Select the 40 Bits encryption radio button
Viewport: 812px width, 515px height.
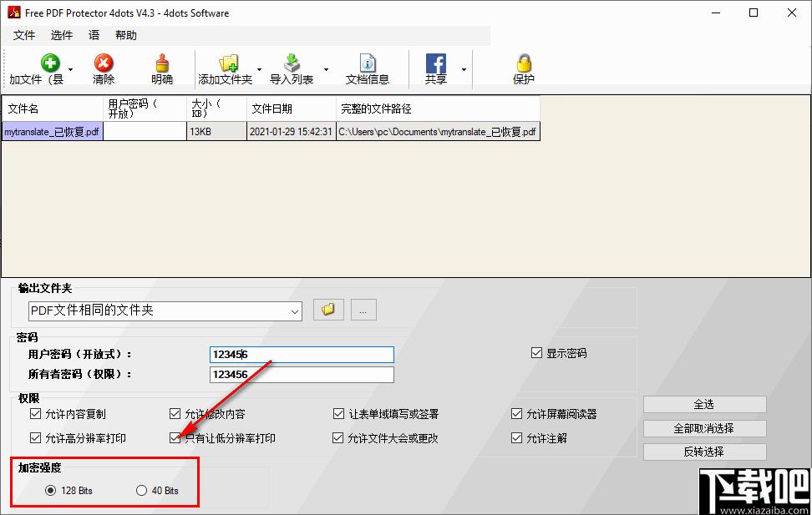141,490
